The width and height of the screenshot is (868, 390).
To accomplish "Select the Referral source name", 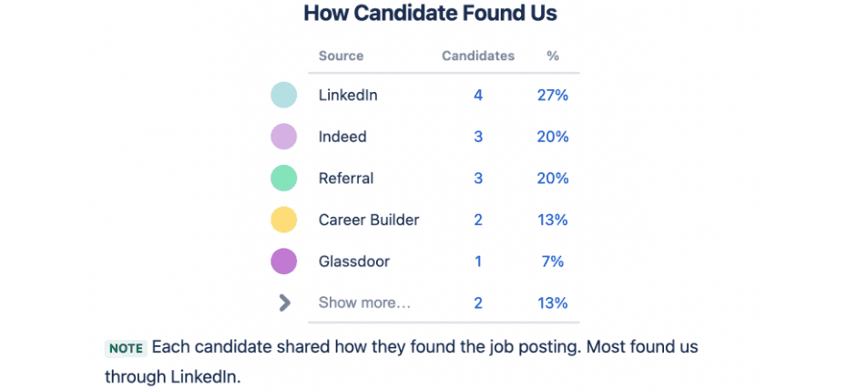I will pos(346,179).
